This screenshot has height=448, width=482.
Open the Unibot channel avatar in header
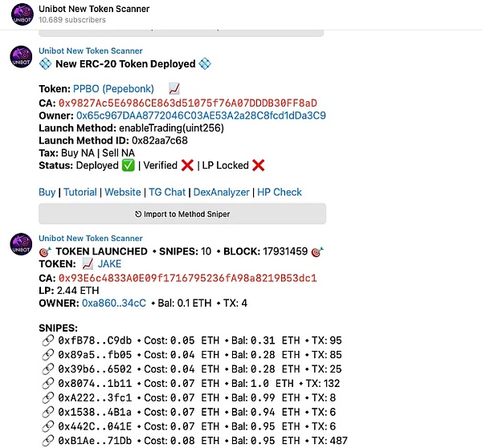tap(22, 14)
